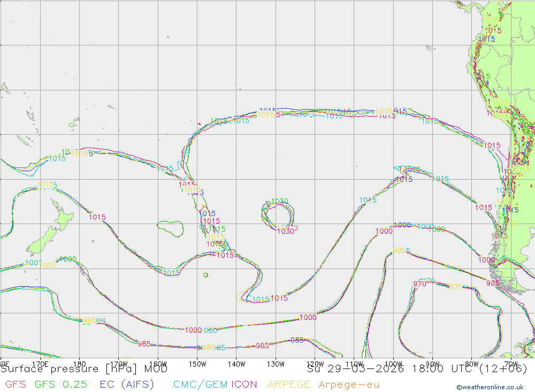This screenshot has width=535, height=392.
Task: Click the 180 longitude axis label
Action: (80, 364)
